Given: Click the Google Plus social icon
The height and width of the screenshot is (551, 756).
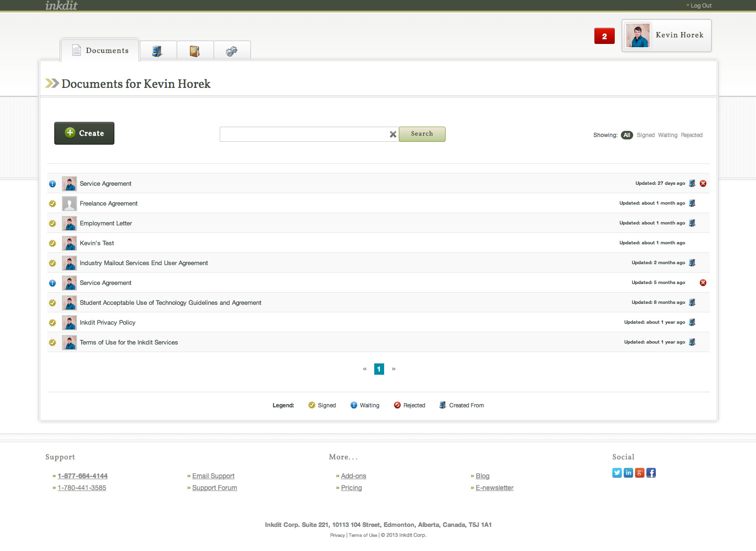Looking at the screenshot, I should tap(640, 473).
